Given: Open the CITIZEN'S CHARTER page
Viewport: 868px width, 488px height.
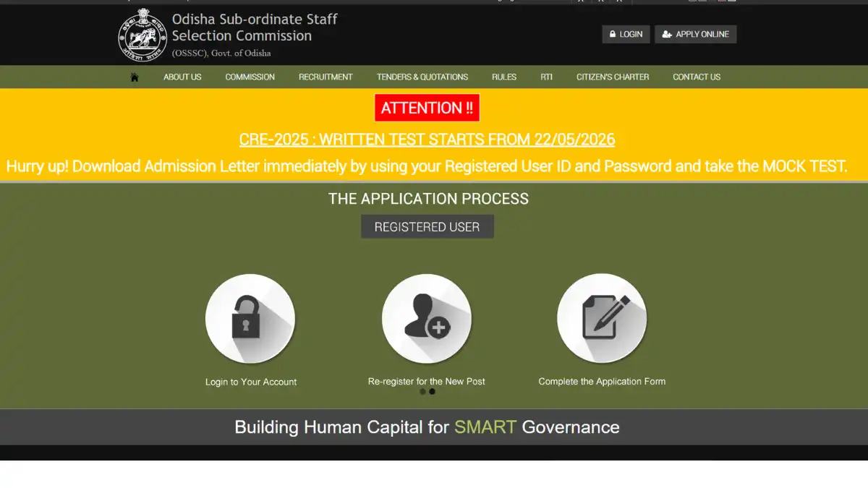Looking at the screenshot, I should point(613,77).
